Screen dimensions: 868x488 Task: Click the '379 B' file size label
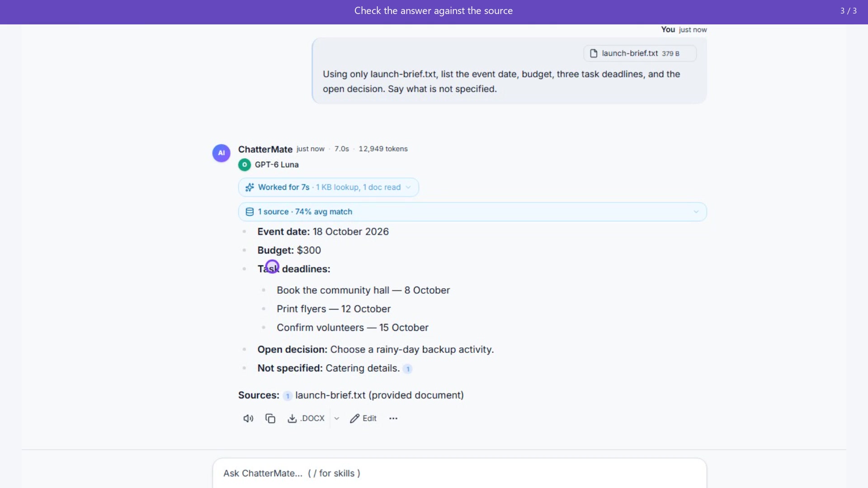pos(670,53)
